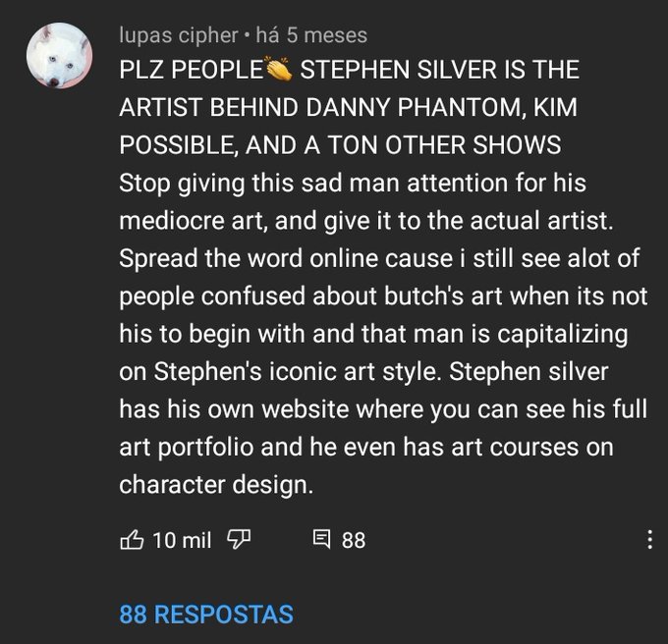
Task: Open replies via the comment bubble icon
Action: tap(321, 539)
